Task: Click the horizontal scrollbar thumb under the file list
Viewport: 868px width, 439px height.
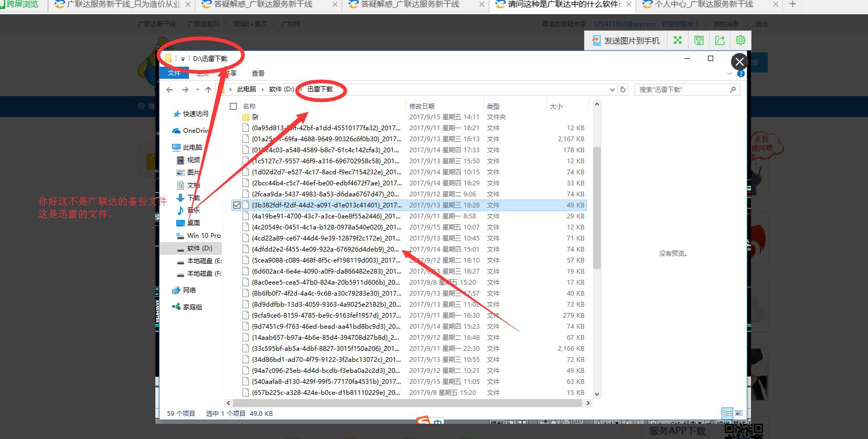Action: tap(407, 403)
